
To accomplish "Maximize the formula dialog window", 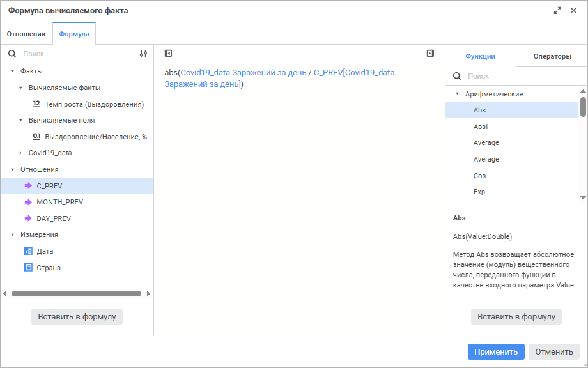I will [557, 11].
